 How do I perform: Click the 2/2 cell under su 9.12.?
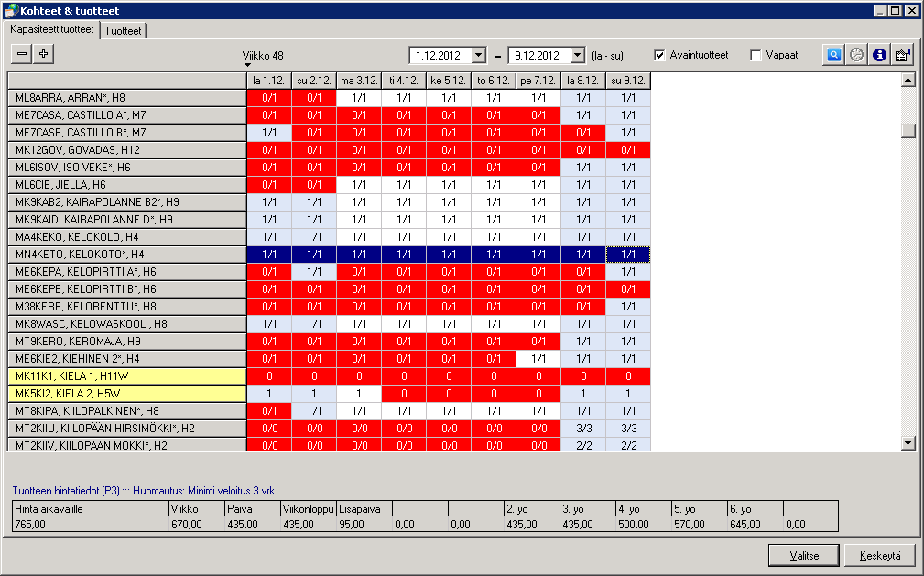pyautogui.click(x=628, y=445)
